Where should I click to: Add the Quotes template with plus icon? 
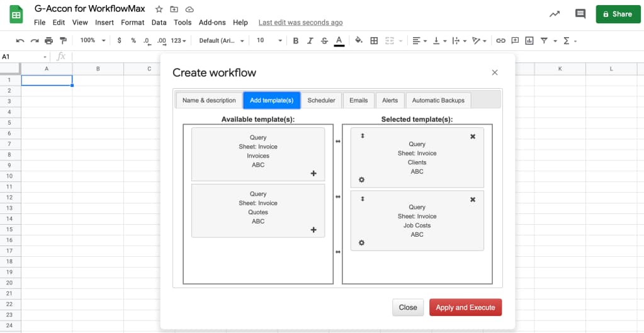pos(314,230)
